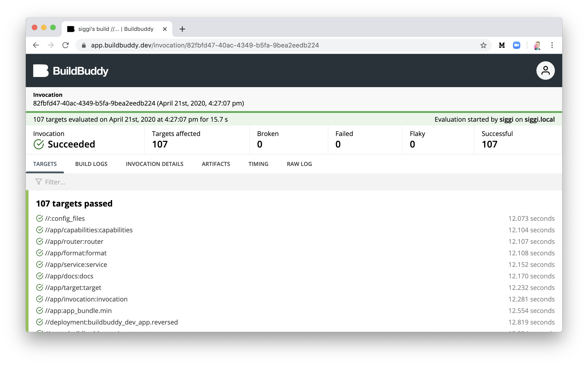The width and height of the screenshot is (588, 366).
Task: Click the Failed 0 count
Action: pyautogui.click(x=338, y=144)
